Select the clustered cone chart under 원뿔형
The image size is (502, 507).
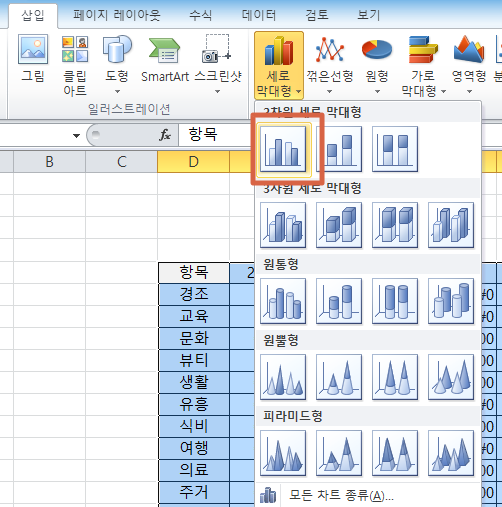click(283, 377)
